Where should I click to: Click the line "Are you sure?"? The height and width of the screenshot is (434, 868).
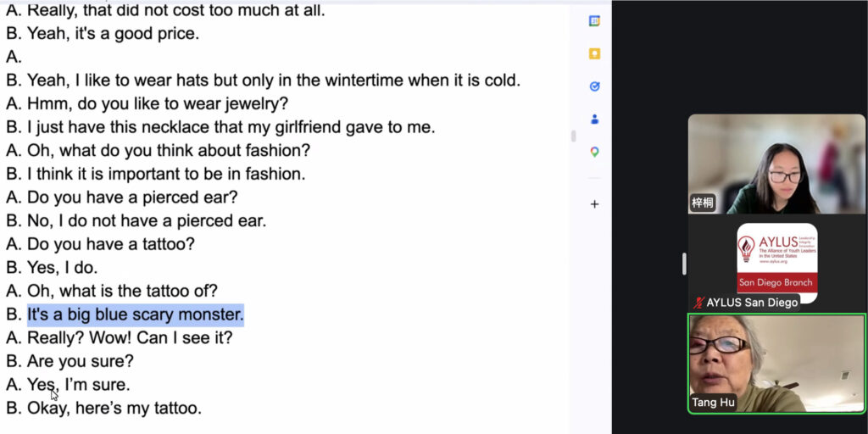[81, 361]
